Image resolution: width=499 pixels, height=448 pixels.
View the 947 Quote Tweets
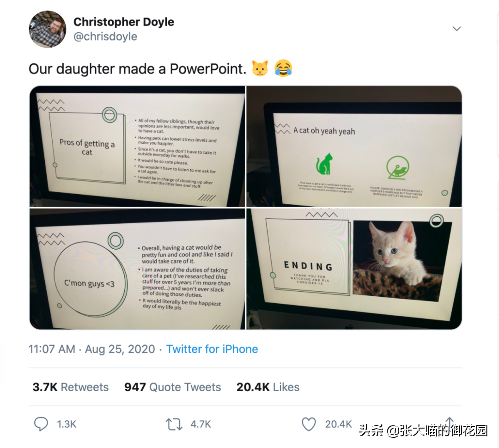(x=172, y=387)
